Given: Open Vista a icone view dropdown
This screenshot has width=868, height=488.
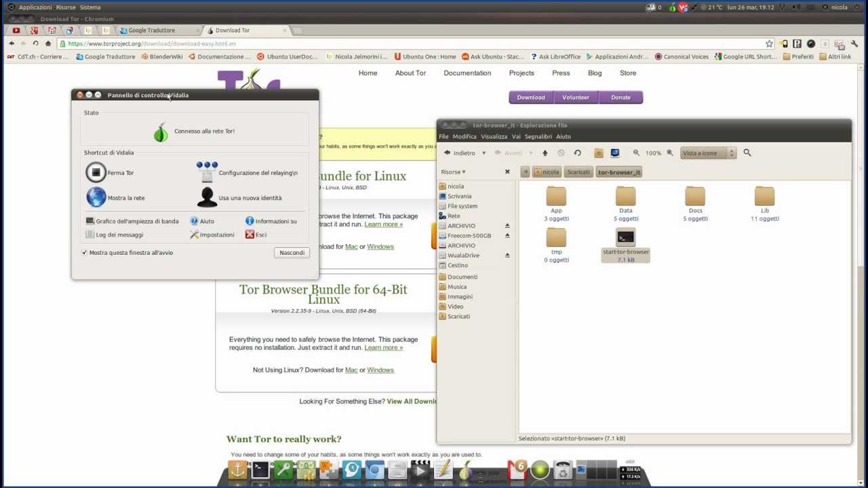Looking at the screenshot, I should tap(709, 153).
